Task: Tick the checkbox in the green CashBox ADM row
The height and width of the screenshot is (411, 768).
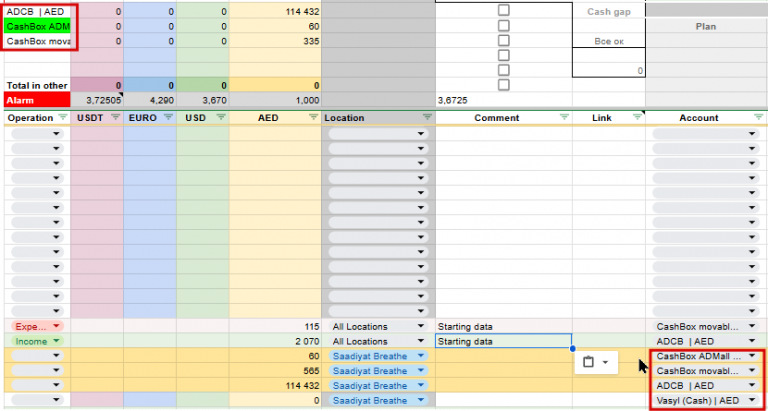Action: [x=503, y=25]
